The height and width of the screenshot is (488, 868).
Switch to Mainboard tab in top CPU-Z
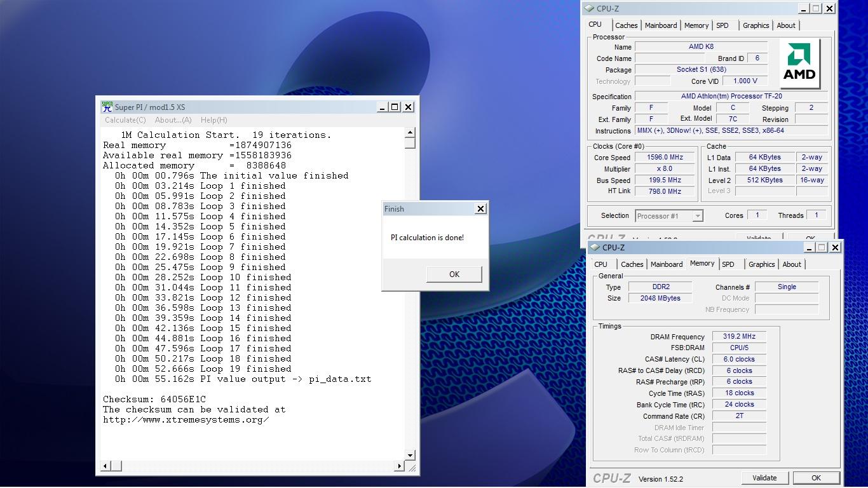(x=661, y=25)
